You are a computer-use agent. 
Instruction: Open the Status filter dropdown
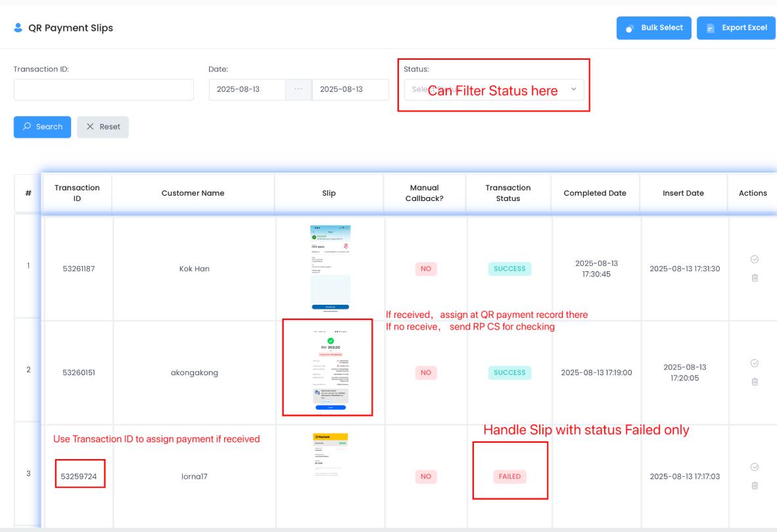[493, 90]
